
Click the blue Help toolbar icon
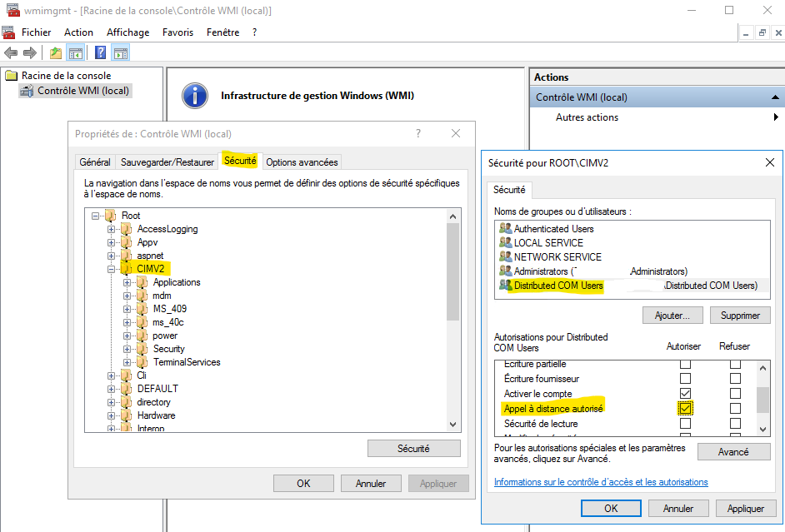(100, 52)
